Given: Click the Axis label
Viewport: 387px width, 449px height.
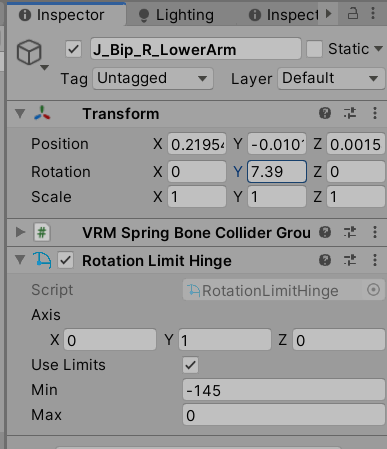Looking at the screenshot, I should [46, 315].
